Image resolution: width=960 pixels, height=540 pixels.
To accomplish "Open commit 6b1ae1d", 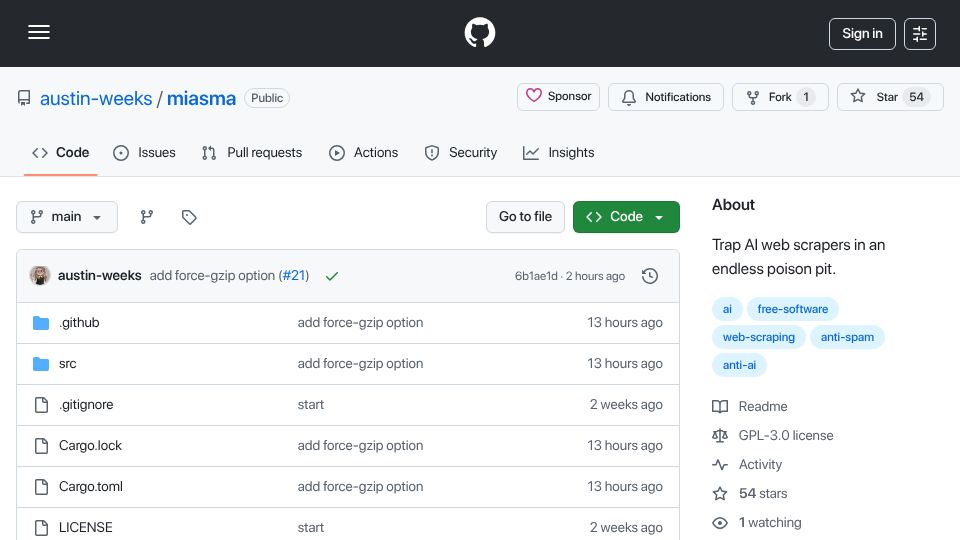I will 536,276.
